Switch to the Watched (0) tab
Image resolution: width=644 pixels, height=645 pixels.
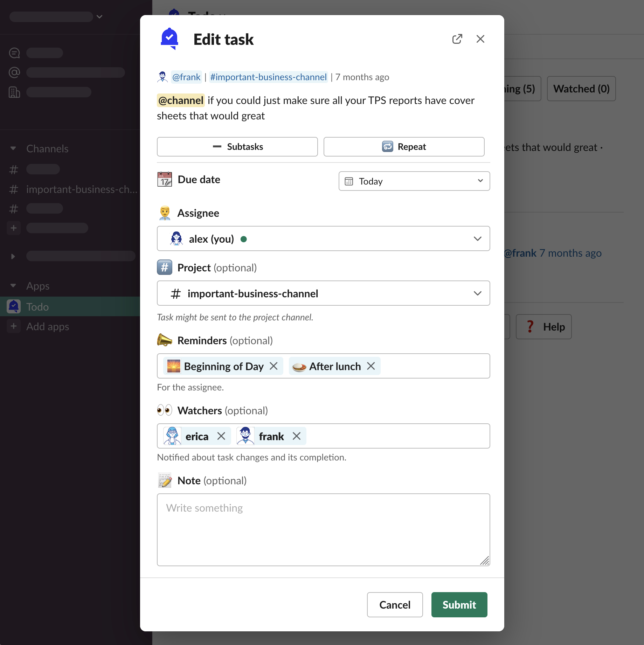tap(581, 89)
